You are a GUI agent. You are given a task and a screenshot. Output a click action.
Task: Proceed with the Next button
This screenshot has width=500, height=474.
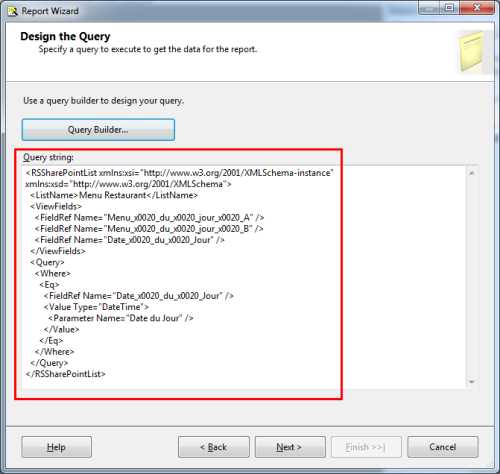coord(290,447)
